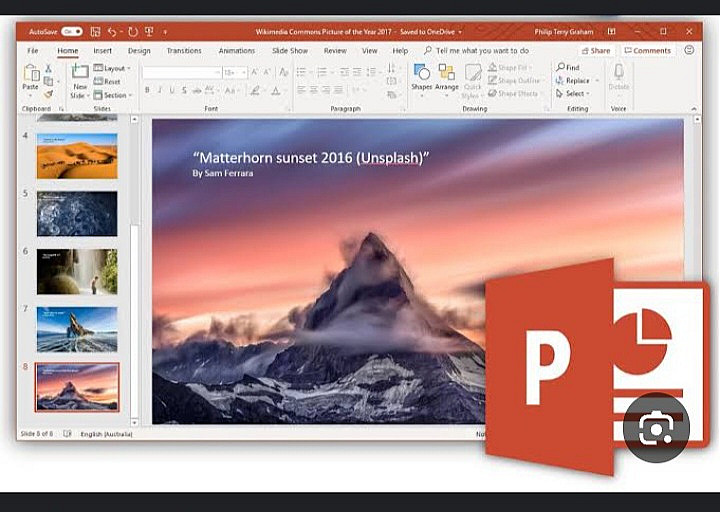Click the Copy icon in Clipboard group
Screen dimensions: 720x512
[x=48, y=81]
